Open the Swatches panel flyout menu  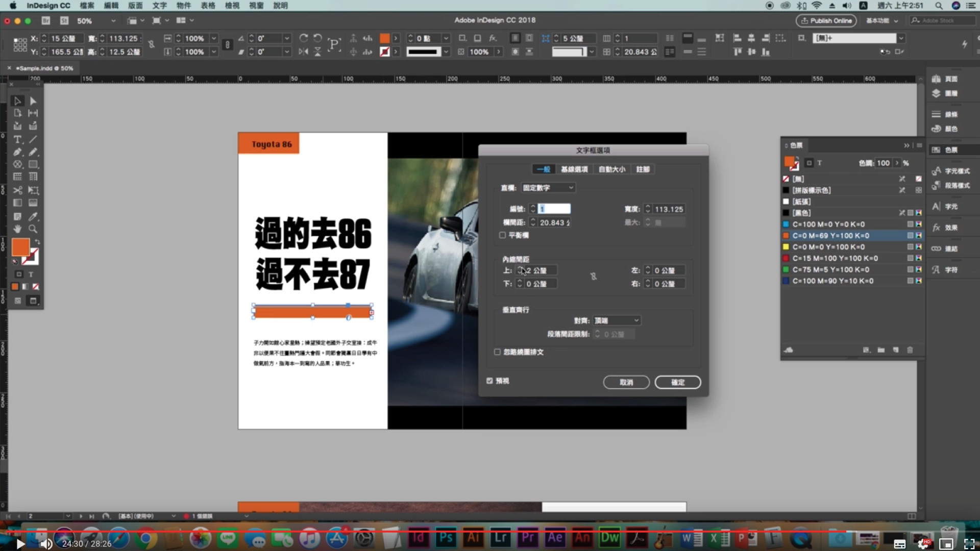pyautogui.click(x=920, y=145)
